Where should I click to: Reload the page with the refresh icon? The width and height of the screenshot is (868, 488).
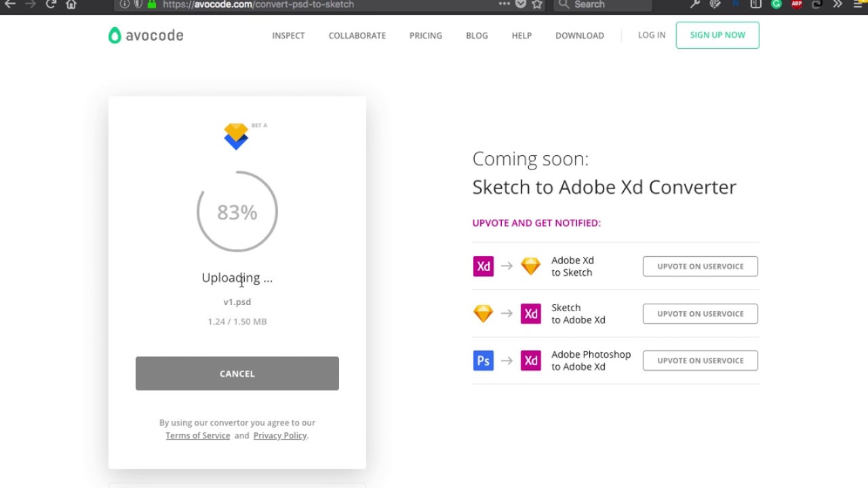(51, 4)
